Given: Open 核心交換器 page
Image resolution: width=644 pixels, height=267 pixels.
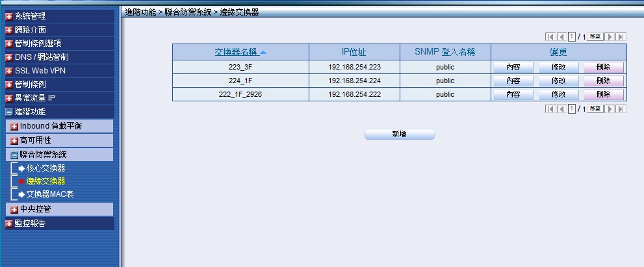Looking at the screenshot, I should point(45,168).
